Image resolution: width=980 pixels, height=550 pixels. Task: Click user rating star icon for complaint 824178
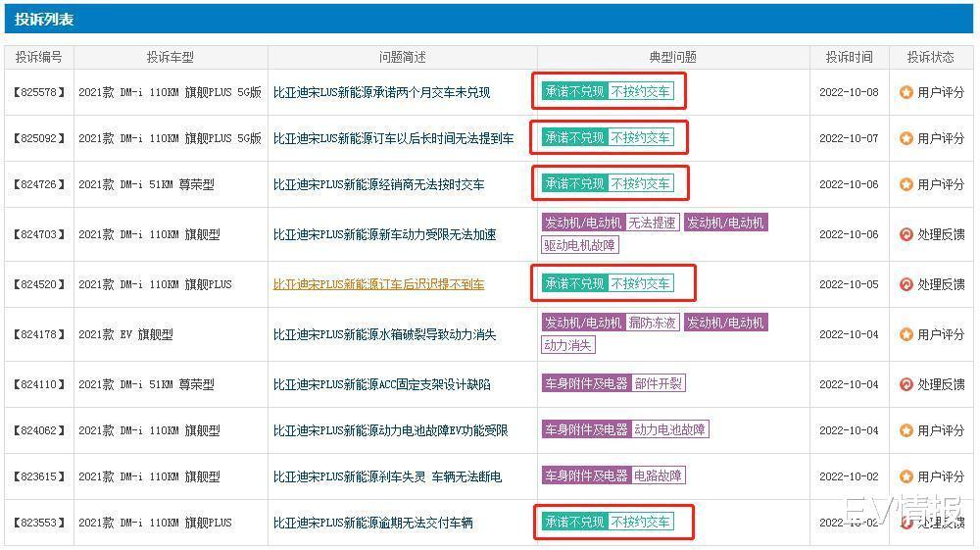pyautogui.click(x=906, y=334)
